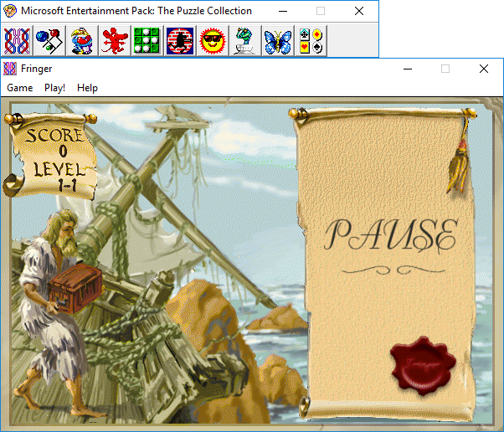Launch Fringer from the knot-pattern toolbar icon
Screen dimensions: 504x432
pyautogui.click(x=17, y=41)
